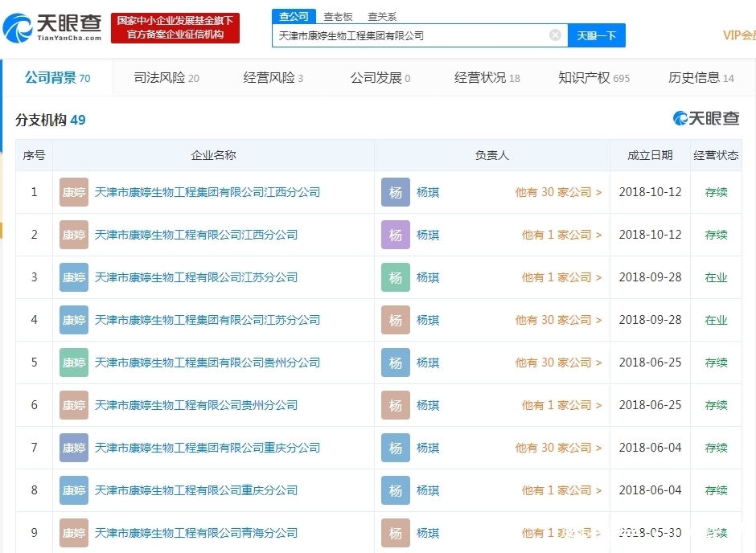This screenshot has width=756, height=553.
Task: Open 天津市康婷生物工程集团有限公司江苏分公司 link
Action: point(207,320)
